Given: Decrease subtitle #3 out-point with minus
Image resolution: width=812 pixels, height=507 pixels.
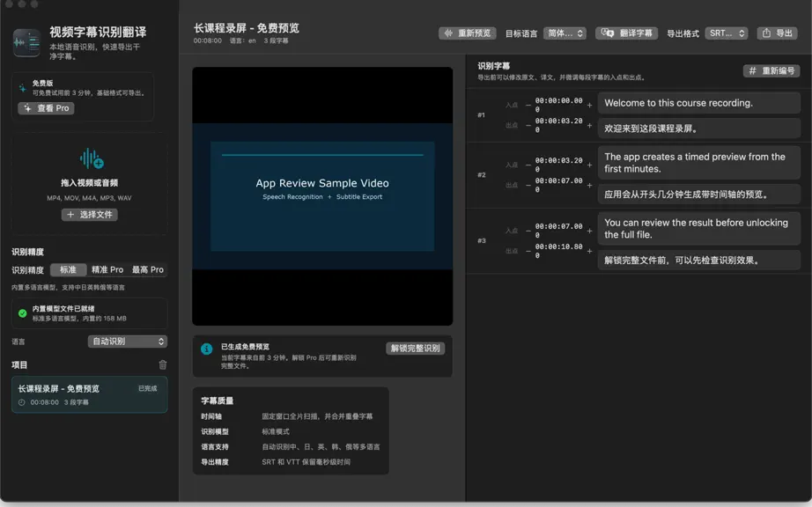Looking at the screenshot, I should (x=528, y=251).
